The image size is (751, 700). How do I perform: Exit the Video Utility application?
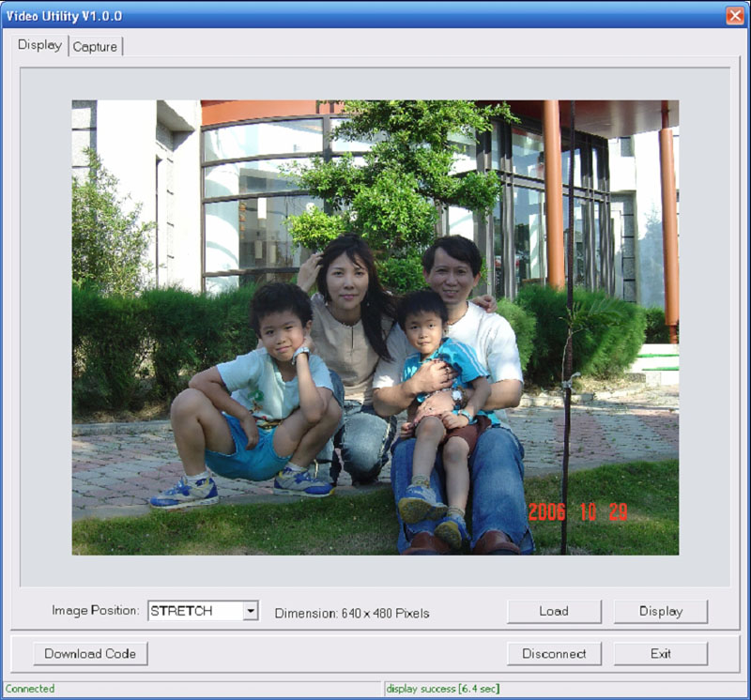(x=660, y=654)
